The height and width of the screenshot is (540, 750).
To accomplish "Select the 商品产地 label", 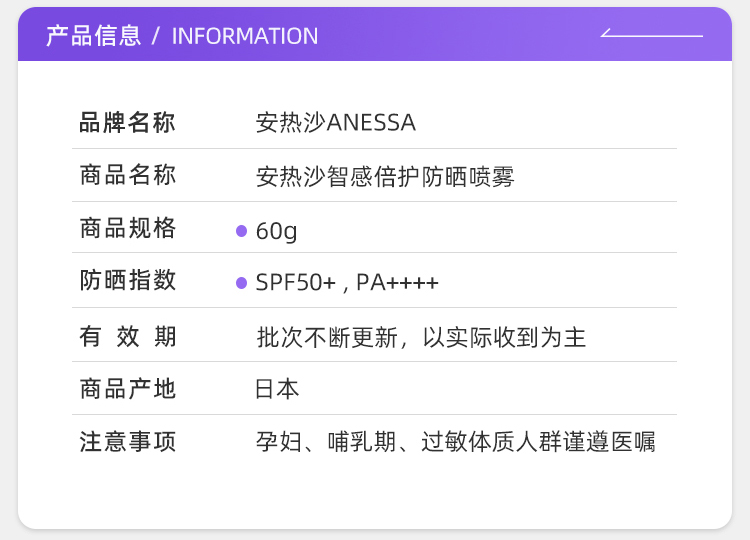I will (x=127, y=389).
